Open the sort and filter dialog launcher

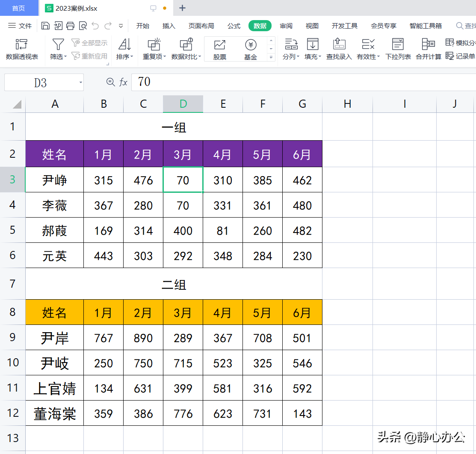coord(108,64)
